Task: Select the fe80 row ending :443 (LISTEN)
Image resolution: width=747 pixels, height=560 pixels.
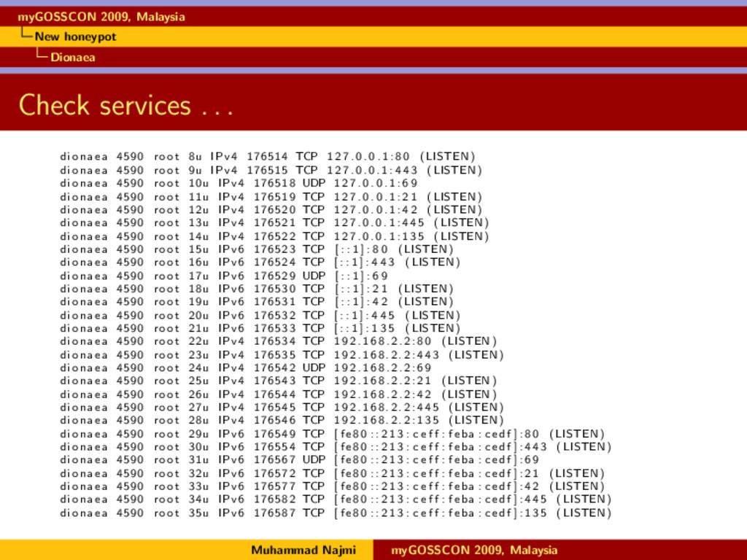Action: click(336, 447)
